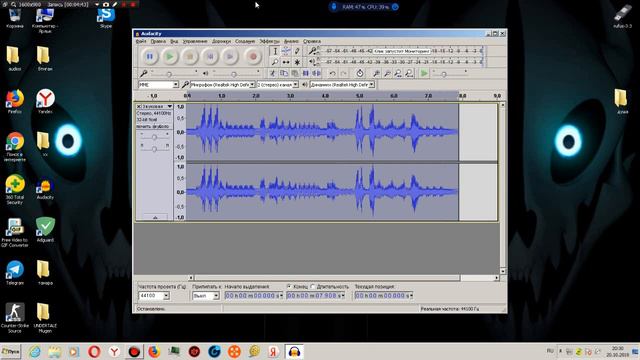Click the track pan slider knob
The height and width of the screenshot is (360, 640).
[x=154, y=149]
